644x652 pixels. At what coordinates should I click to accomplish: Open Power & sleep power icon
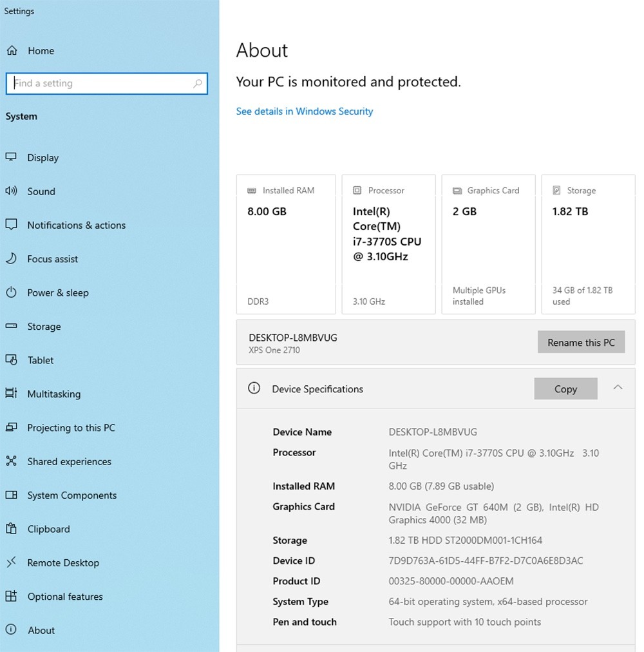(x=11, y=292)
